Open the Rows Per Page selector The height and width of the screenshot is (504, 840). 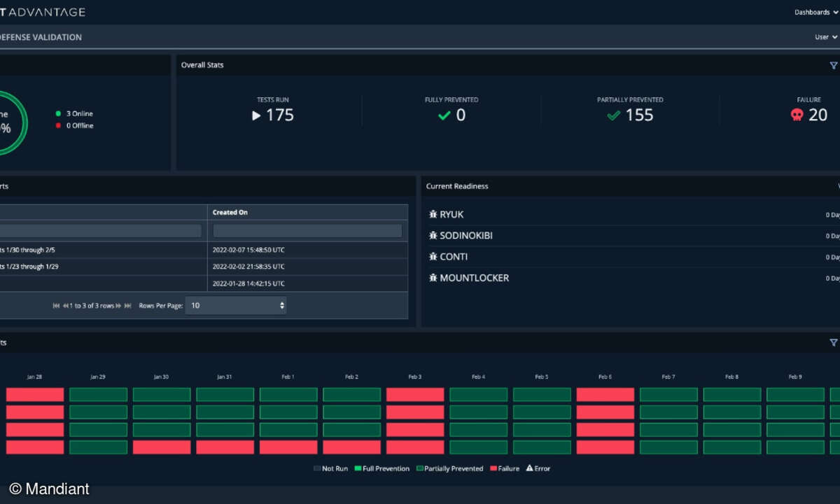tap(236, 305)
